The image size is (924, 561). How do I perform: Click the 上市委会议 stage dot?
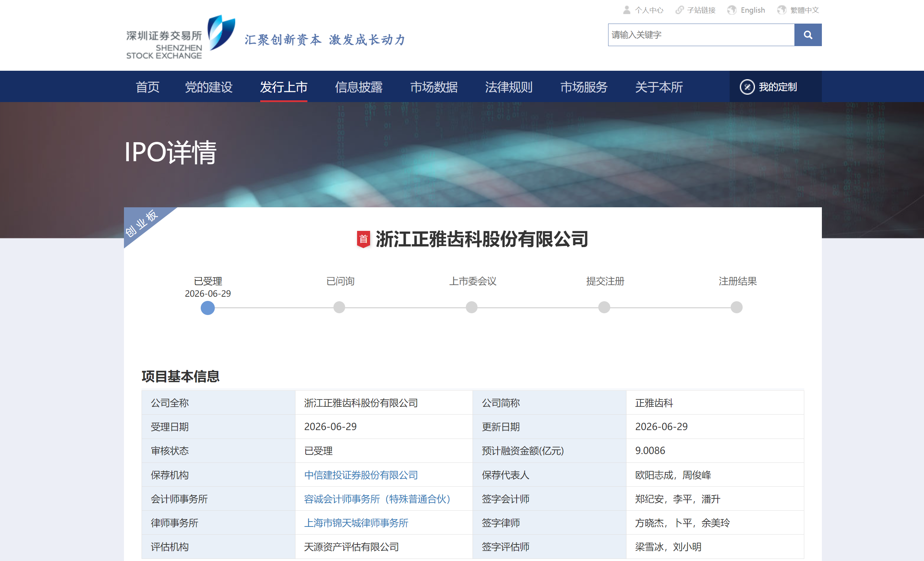(472, 307)
